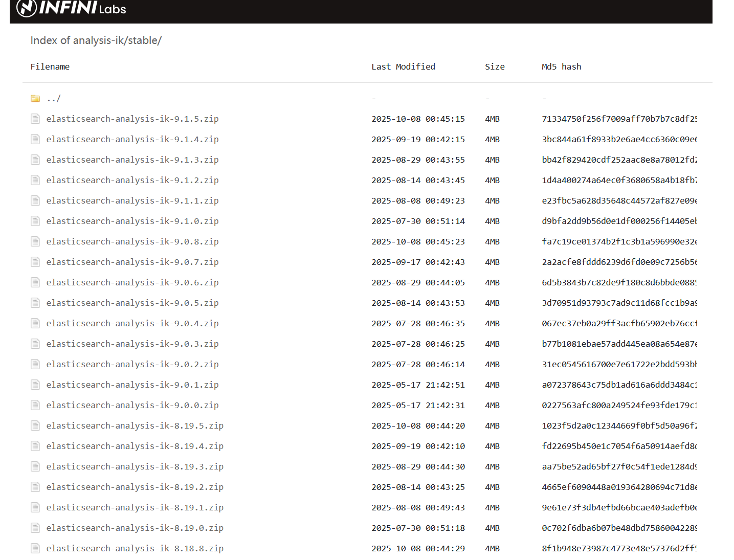Viewport: 734px width, 560px height.
Task: Go up to the parent directory ../
Action: click(54, 99)
